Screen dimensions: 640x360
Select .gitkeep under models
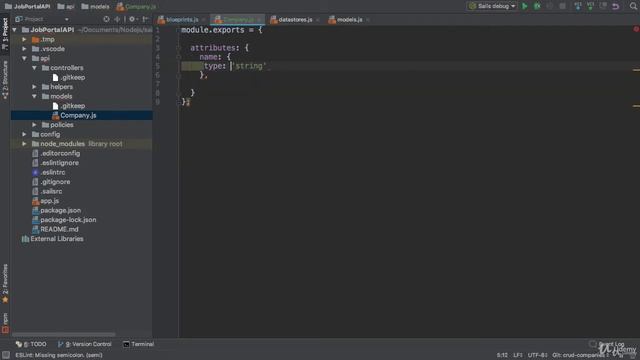69,106
